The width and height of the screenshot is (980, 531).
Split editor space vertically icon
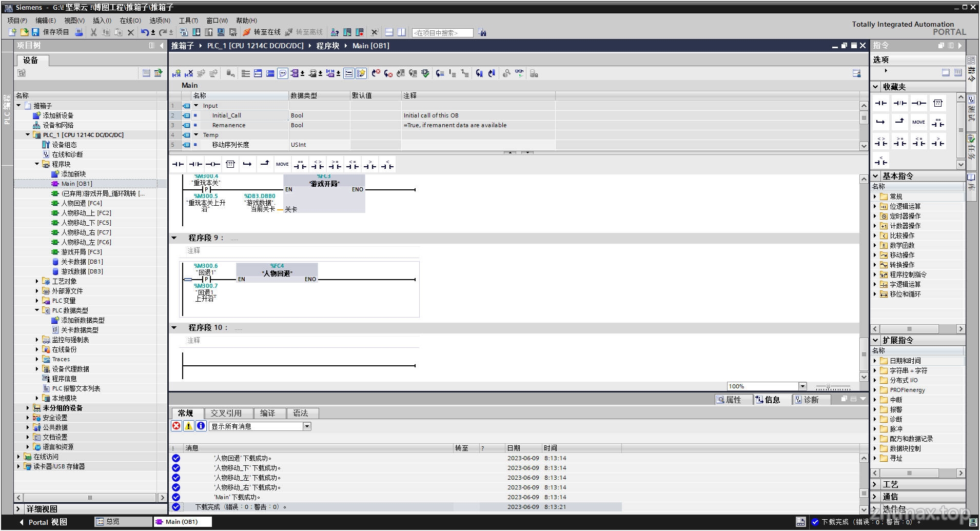[x=402, y=32]
